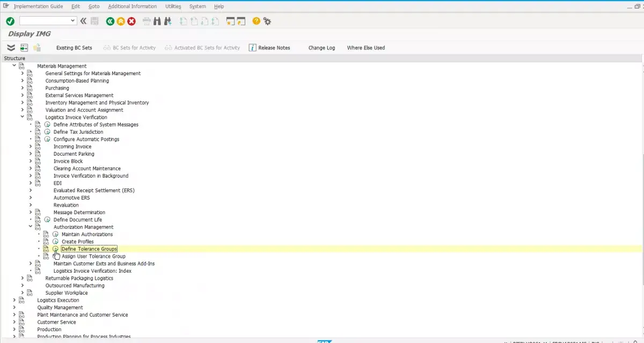The height and width of the screenshot is (343, 644).
Task: Select the Supplier Workplace row
Action: (67, 293)
